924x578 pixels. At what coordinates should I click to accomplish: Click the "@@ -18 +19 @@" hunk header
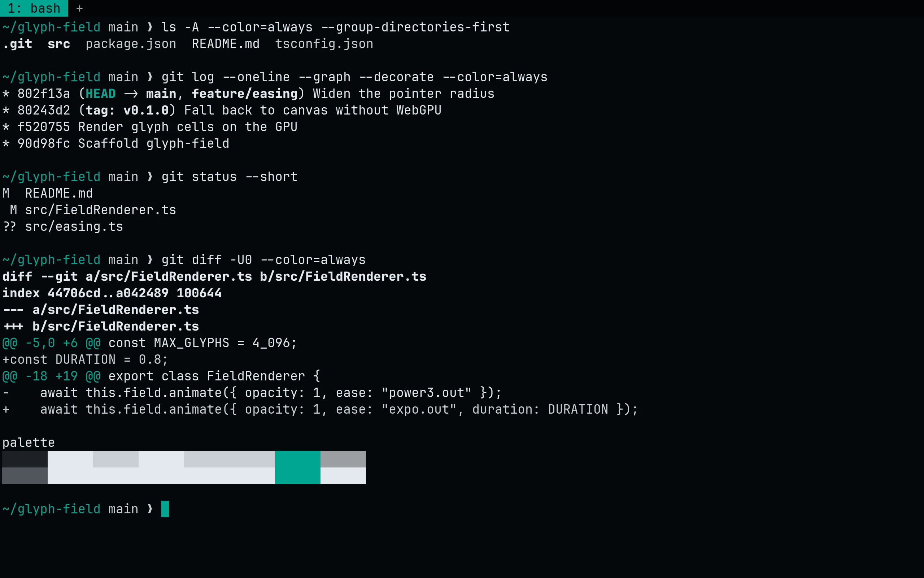[51, 376]
